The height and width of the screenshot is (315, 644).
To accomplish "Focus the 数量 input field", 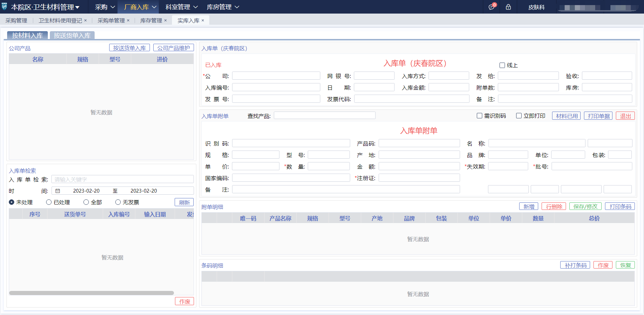I will [329, 166].
